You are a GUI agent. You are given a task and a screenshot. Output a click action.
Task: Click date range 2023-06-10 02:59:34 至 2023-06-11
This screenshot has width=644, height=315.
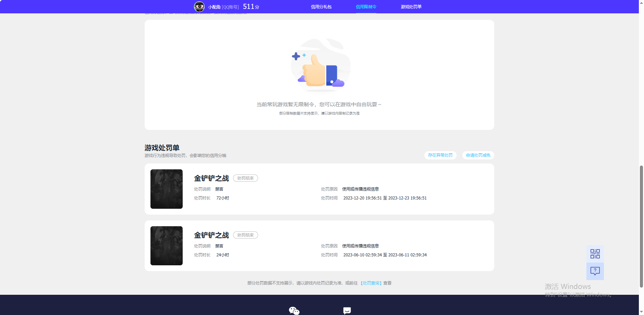tap(385, 255)
